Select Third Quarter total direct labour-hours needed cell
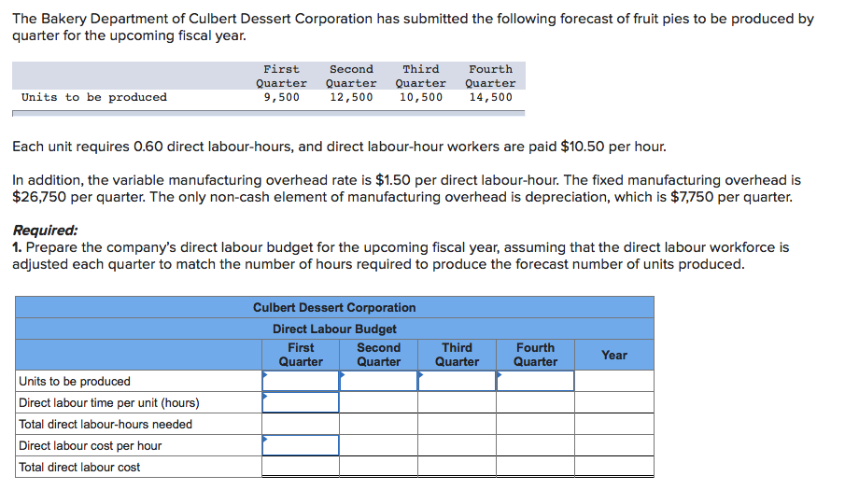The image size is (859, 504). (457, 424)
